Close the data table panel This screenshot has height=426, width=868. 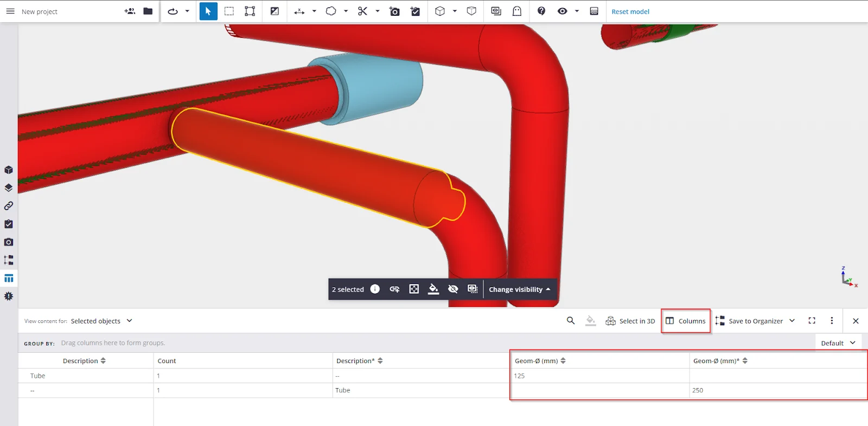[856, 321]
